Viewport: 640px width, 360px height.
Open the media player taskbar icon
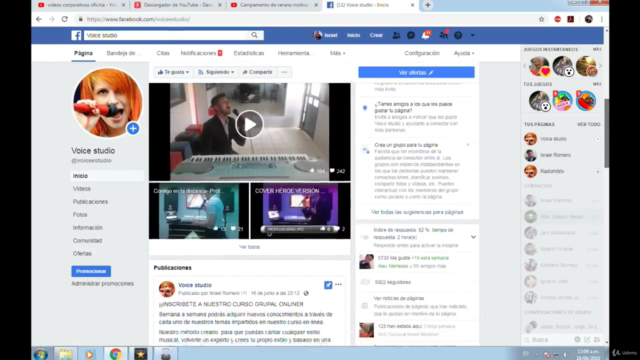point(89,354)
